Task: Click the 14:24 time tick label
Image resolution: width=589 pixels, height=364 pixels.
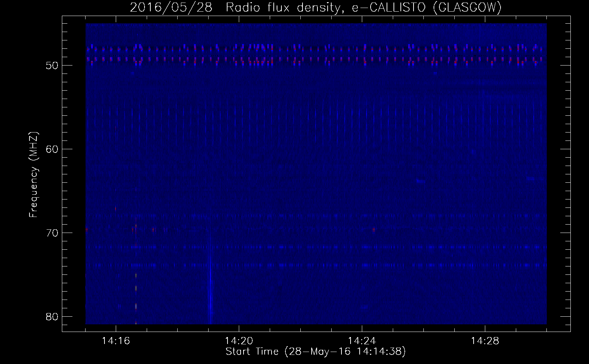Action: tap(362, 341)
